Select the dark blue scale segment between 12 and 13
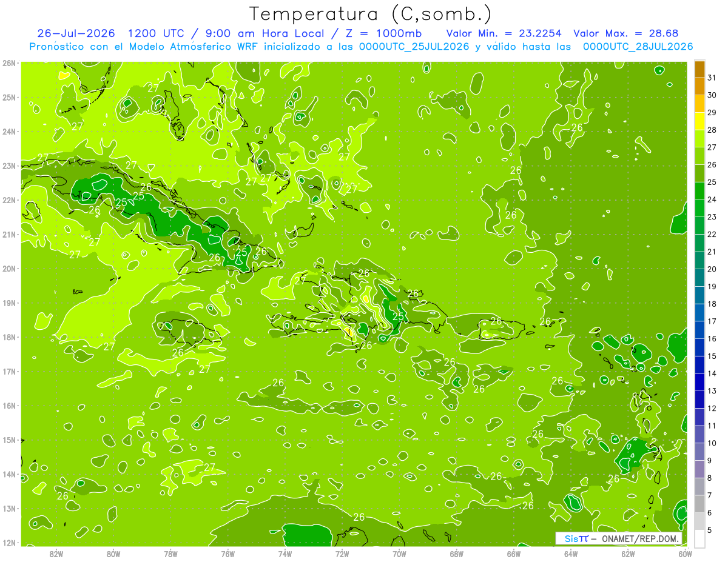The width and height of the screenshot is (728, 562). pyautogui.click(x=699, y=400)
